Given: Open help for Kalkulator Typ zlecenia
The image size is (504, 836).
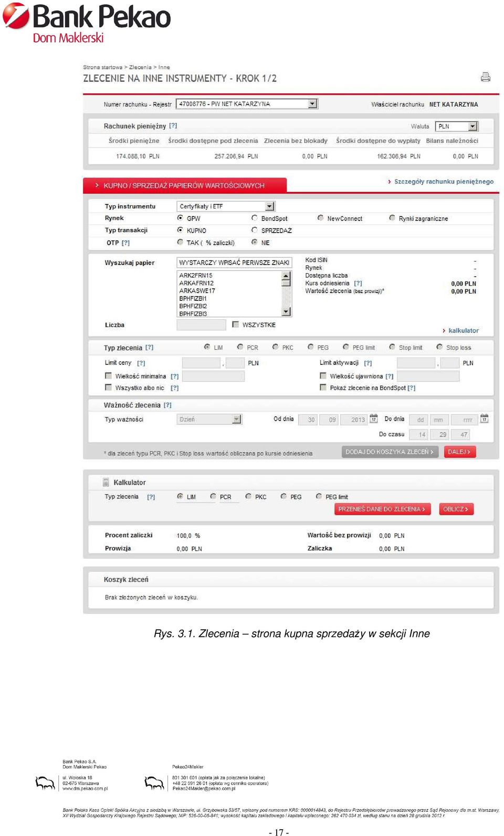Looking at the screenshot, I should click(151, 497).
